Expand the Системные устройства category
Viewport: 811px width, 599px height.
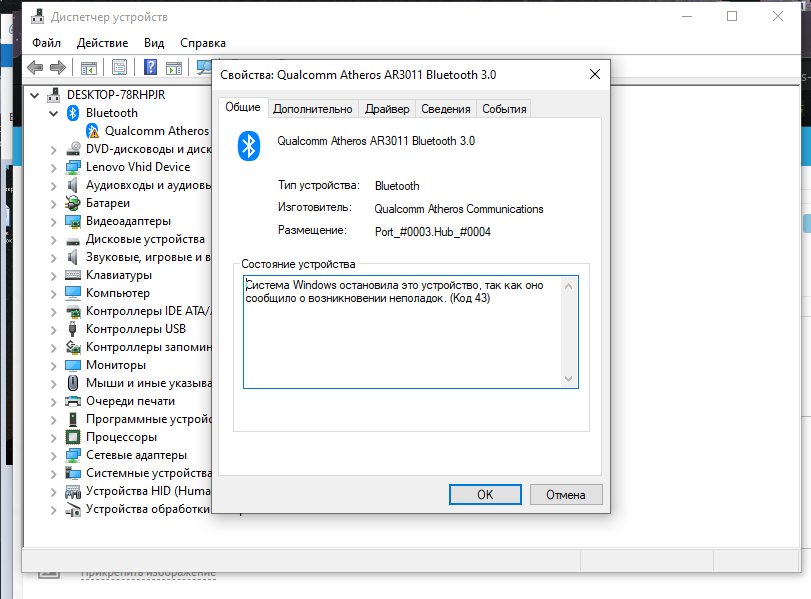pos(53,474)
